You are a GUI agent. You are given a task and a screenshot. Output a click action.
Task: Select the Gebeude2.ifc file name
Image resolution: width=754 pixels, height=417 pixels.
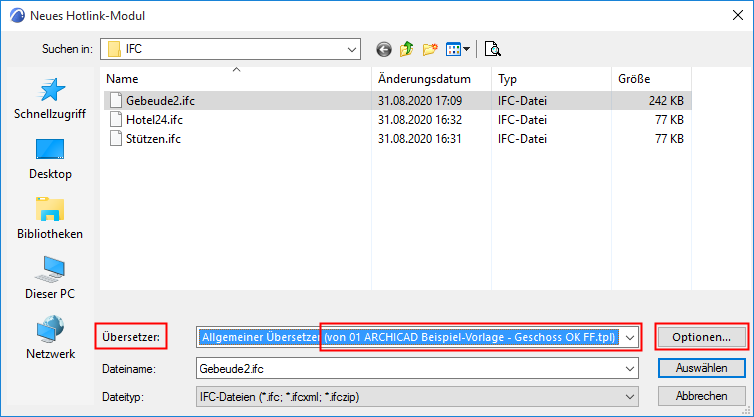click(x=161, y=101)
